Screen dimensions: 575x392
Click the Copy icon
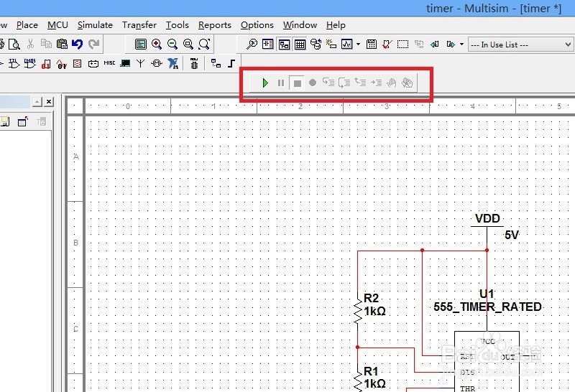46,44
